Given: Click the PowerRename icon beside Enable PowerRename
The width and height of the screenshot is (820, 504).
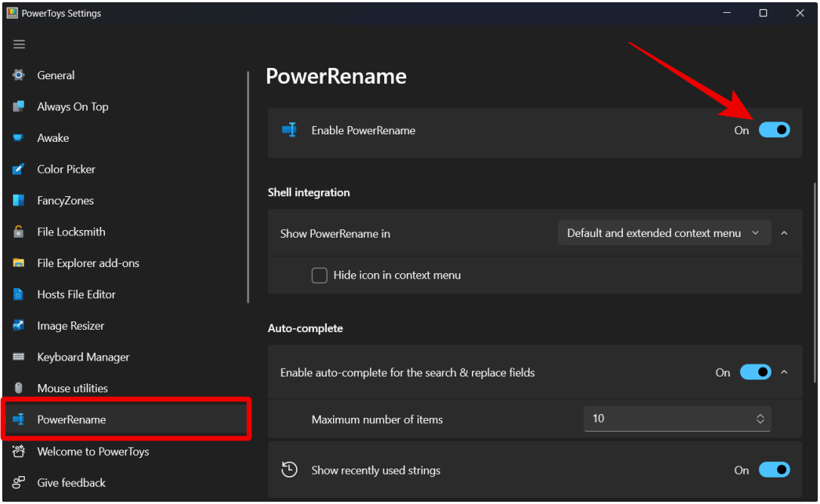Looking at the screenshot, I should [290, 131].
